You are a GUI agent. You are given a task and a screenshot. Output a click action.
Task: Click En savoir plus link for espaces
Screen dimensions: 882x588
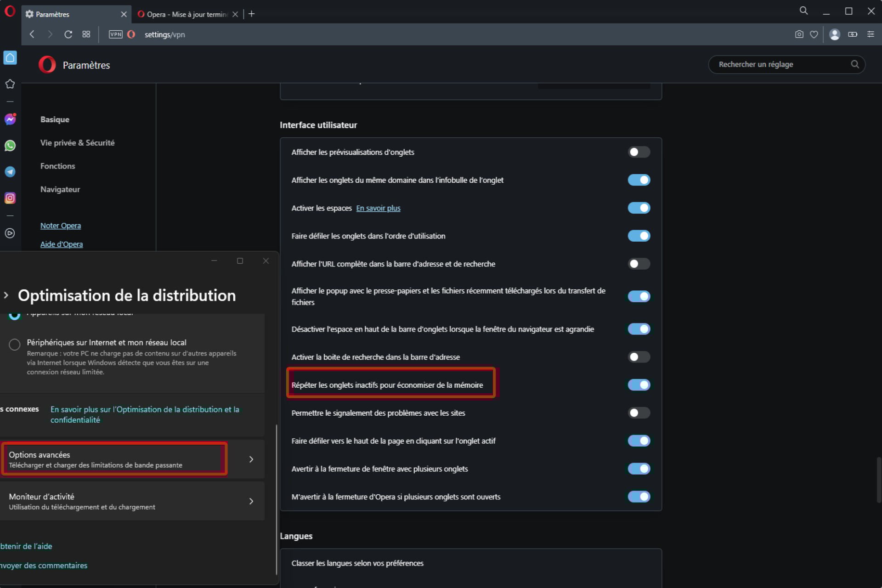pyautogui.click(x=378, y=208)
